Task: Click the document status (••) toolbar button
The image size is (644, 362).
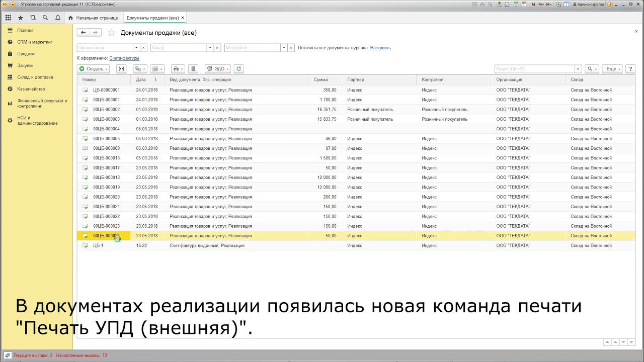Action: pos(121,69)
